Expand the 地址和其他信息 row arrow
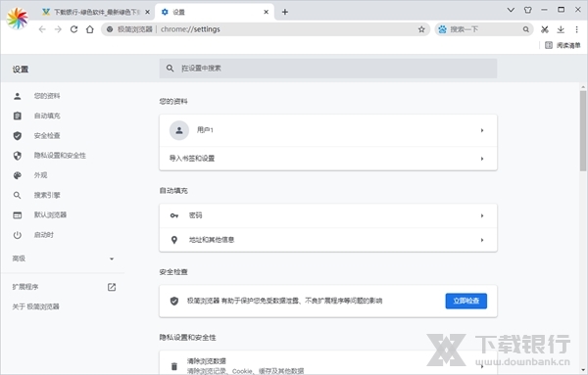The image size is (588, 375). tap(482, 240)
